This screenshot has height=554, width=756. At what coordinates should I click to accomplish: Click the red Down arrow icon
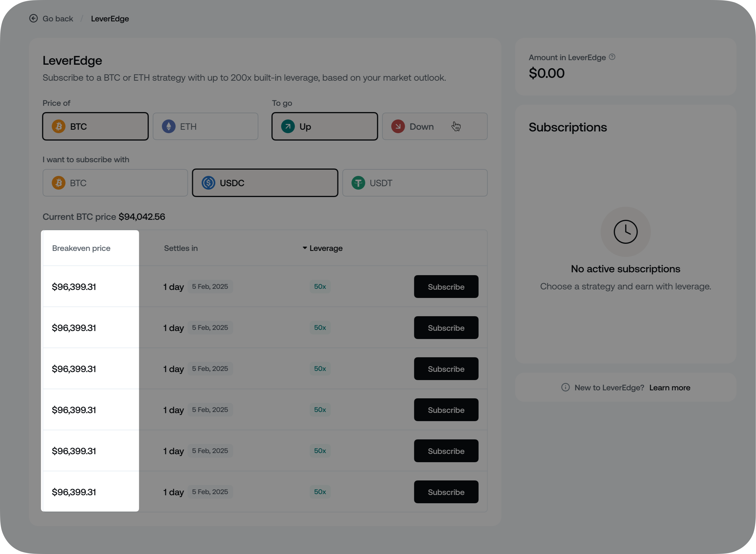click(x=398, y=126)
